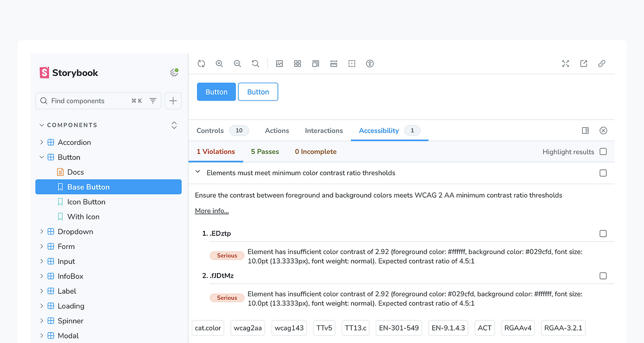Close the addons panel
Image resolution: width=644 pixels, height=343 pixels.
pos(603,130)
